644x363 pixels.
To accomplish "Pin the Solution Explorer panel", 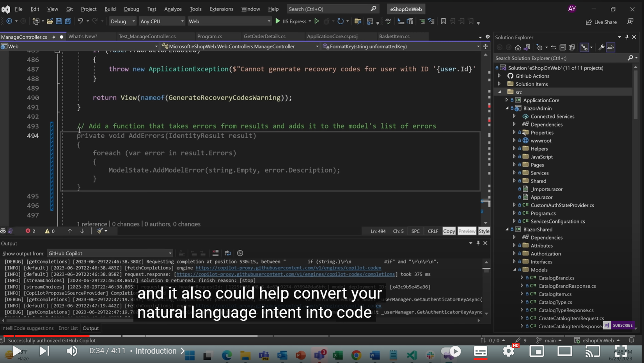I will 627,37.
